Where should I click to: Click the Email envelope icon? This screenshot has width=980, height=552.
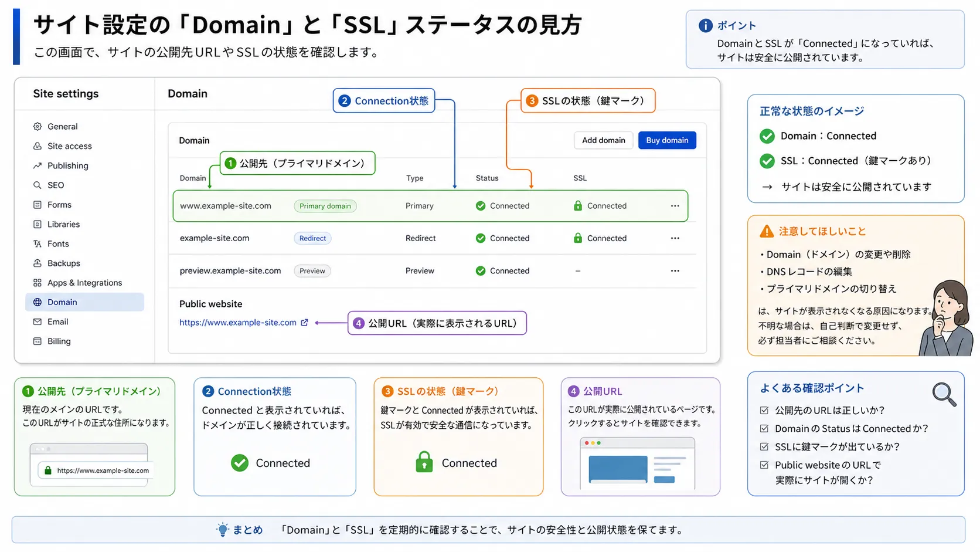38,322
